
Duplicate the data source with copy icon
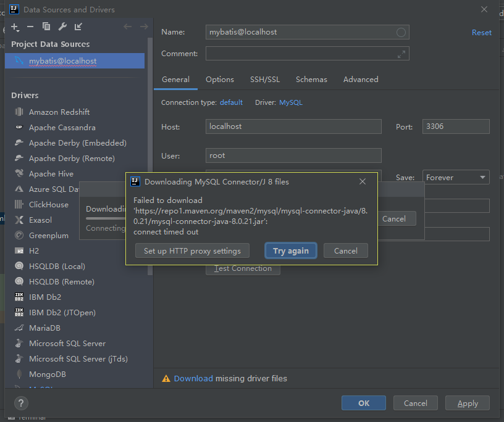point(46,27)
